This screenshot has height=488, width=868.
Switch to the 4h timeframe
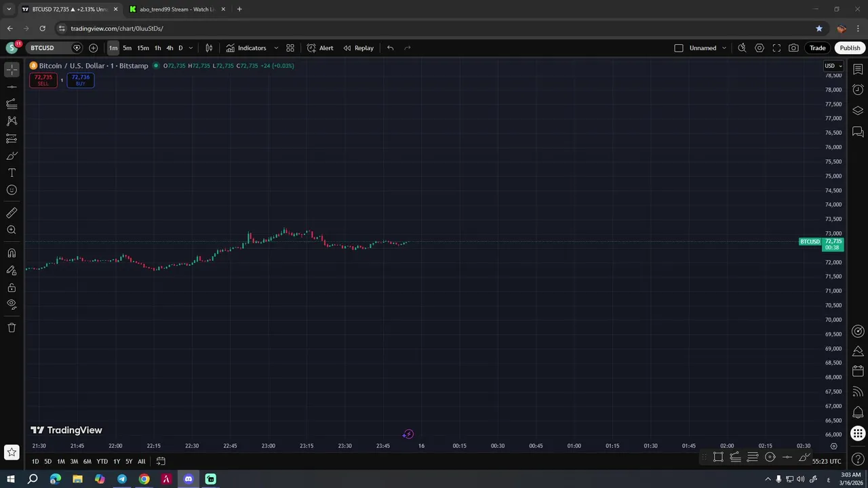pyautogui.click(x=170, y=48)
